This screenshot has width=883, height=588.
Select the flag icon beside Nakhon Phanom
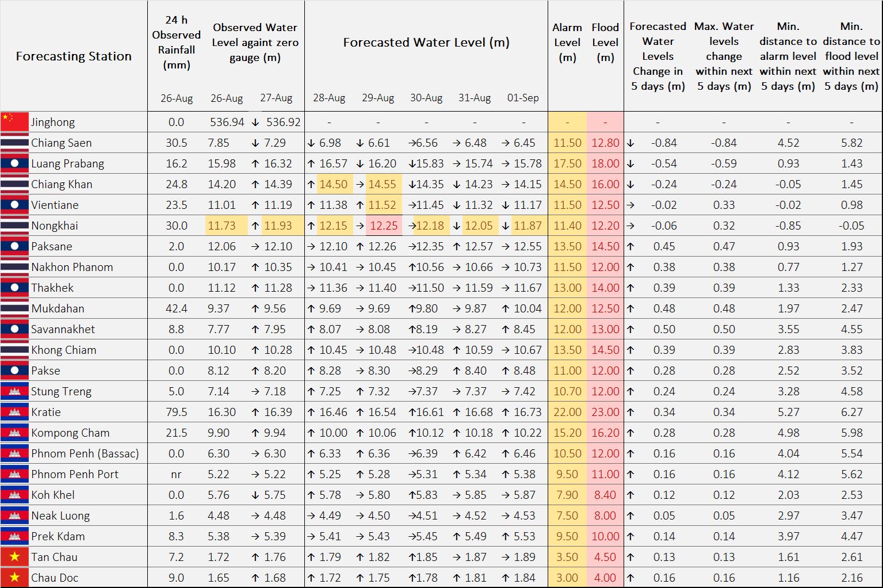pyautogui.click(x=14, y=267)
